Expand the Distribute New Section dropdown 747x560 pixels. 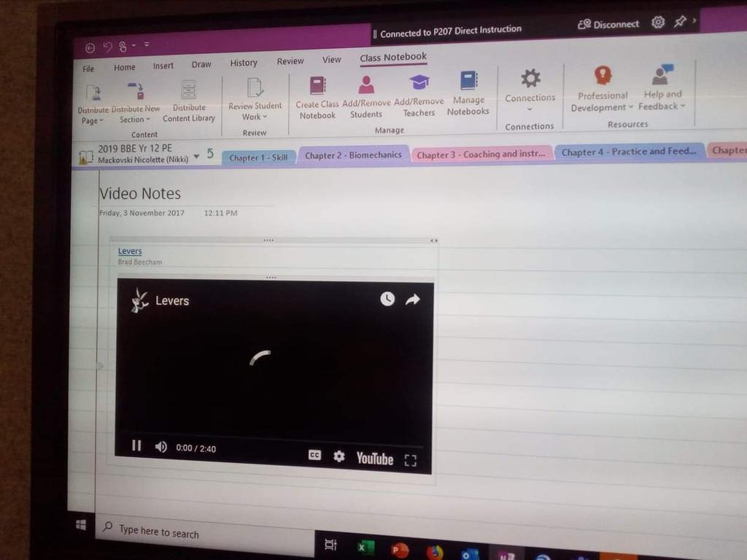pyautogui.click(x=147, y=119)
